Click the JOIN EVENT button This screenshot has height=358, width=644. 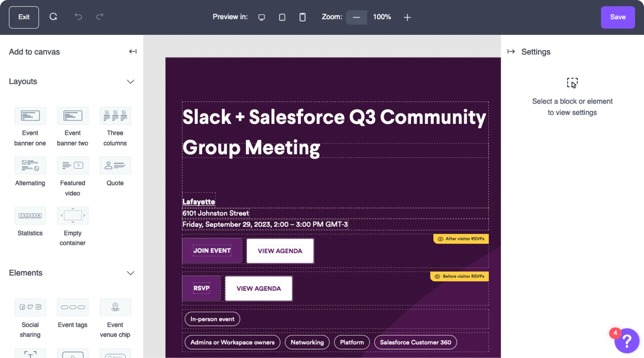[x=212, y=251]
